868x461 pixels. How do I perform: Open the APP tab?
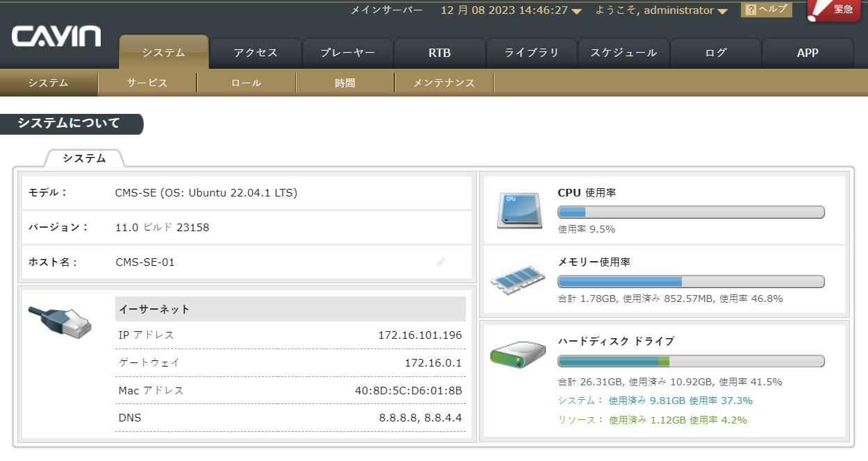[x=808, y=53]
